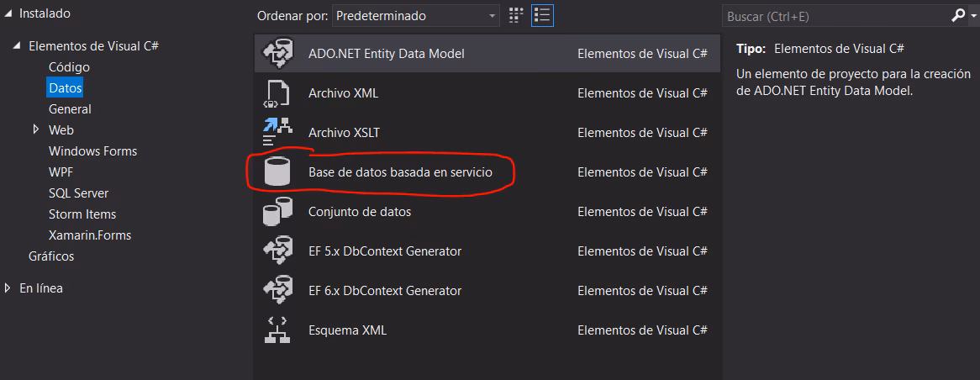Select the Storm Items category
980x380 pixels.
[82, 214]
